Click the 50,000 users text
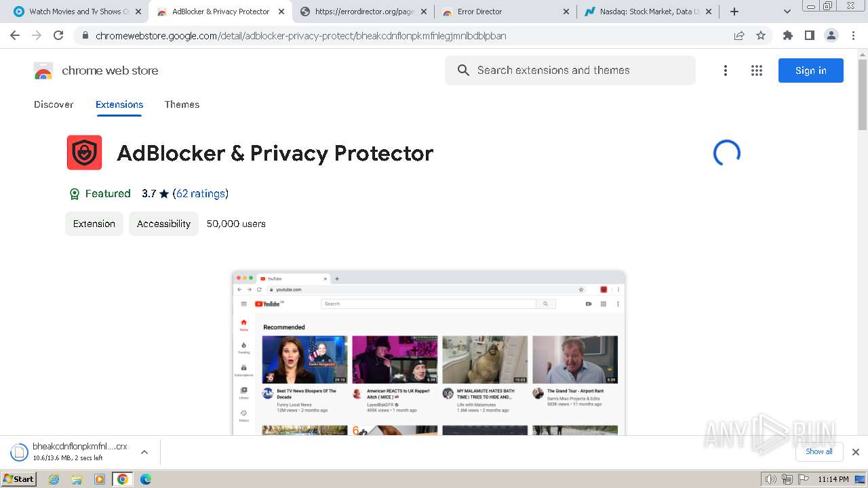Image resolution: width=868 pixels, height=488 pixels. pyautogui.click(x=236, y=224)
